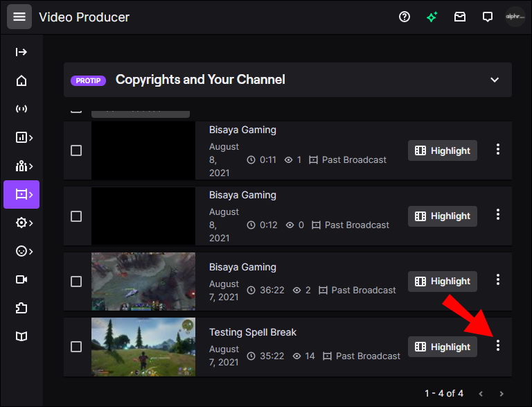Open options menu for 36:22 Bisaya Gaming video
The image size is (532, 407).
click(x=498, y=279)
